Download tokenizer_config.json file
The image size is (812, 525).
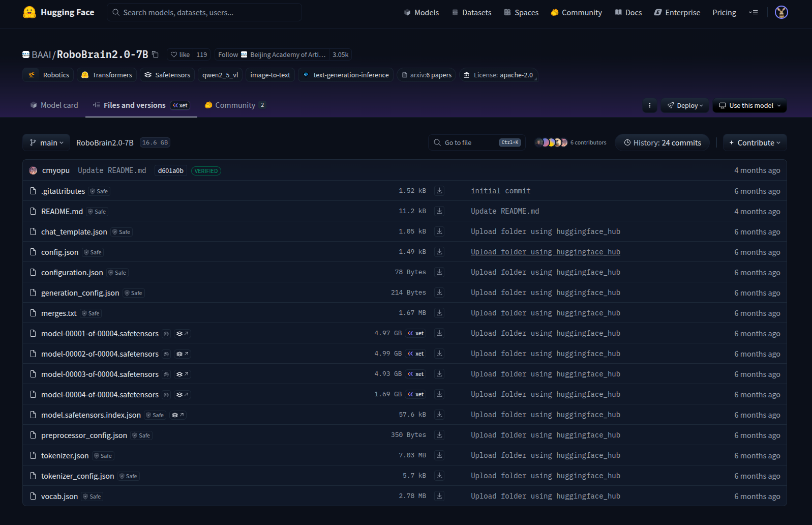coord(439,476)
